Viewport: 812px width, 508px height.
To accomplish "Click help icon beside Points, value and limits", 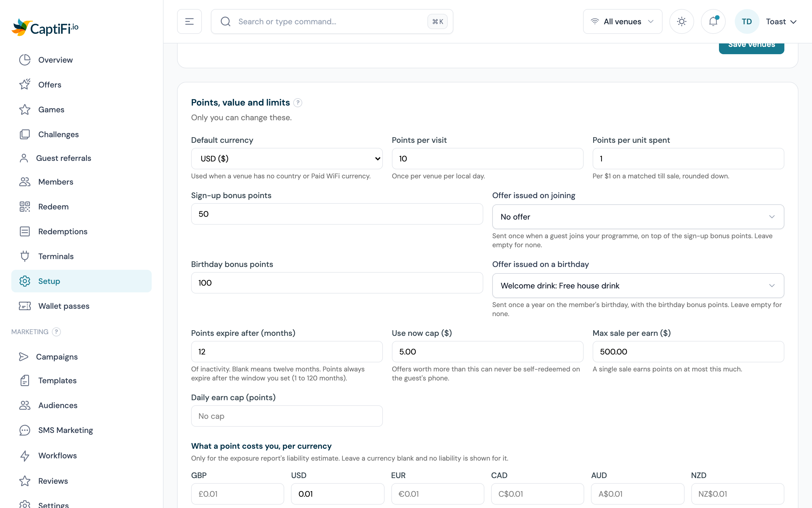I will coord(298,102).
